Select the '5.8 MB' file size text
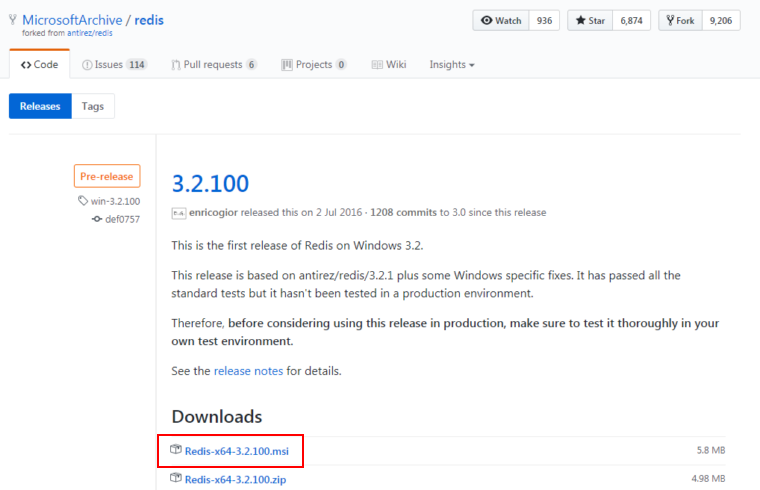 coord(711,450)
